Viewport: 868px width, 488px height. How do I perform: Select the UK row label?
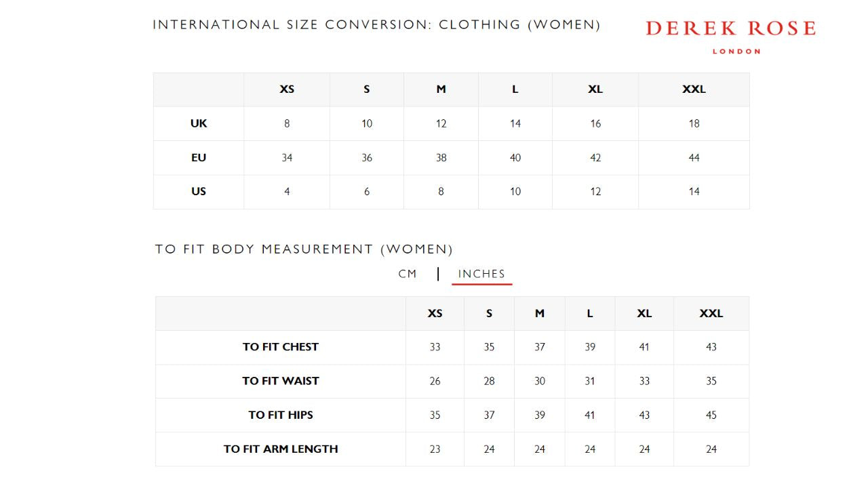pyautogui.click(x=199, y=123)
